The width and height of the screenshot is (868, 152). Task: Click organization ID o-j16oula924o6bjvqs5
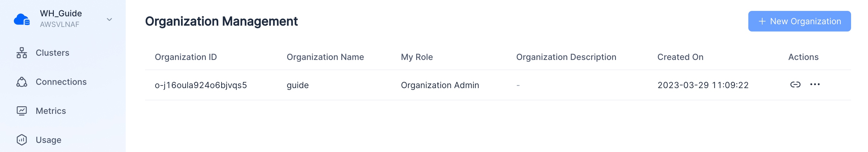pos(200,85)
